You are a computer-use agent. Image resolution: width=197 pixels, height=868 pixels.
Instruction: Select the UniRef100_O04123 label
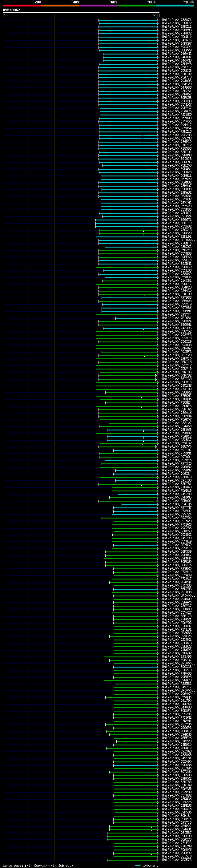[177, 84]
